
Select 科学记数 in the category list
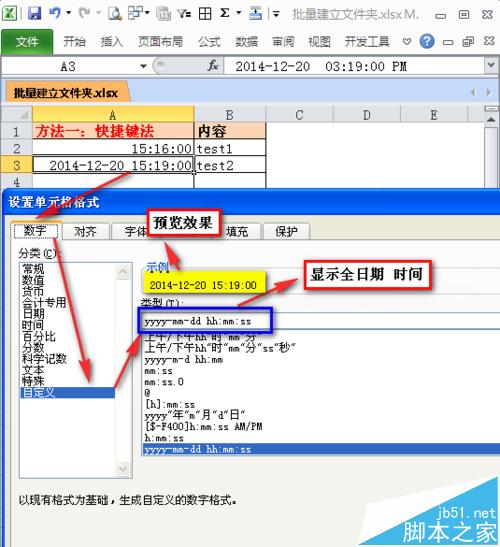pyautogui.click(x=44, y=358)
